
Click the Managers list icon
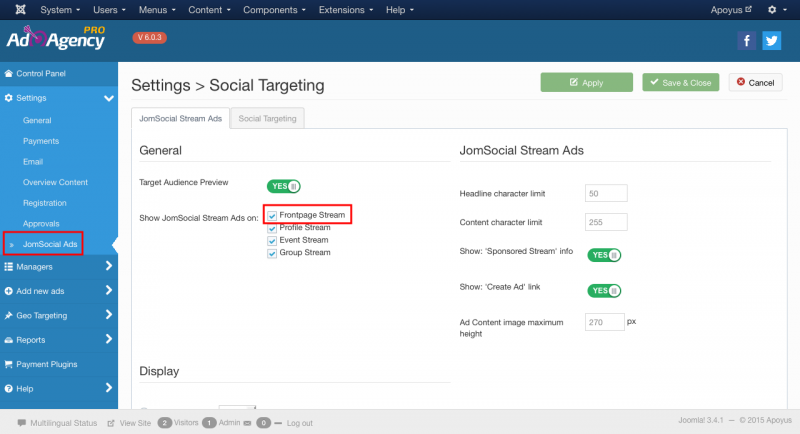pyautogui.click(x=9, y=267)
